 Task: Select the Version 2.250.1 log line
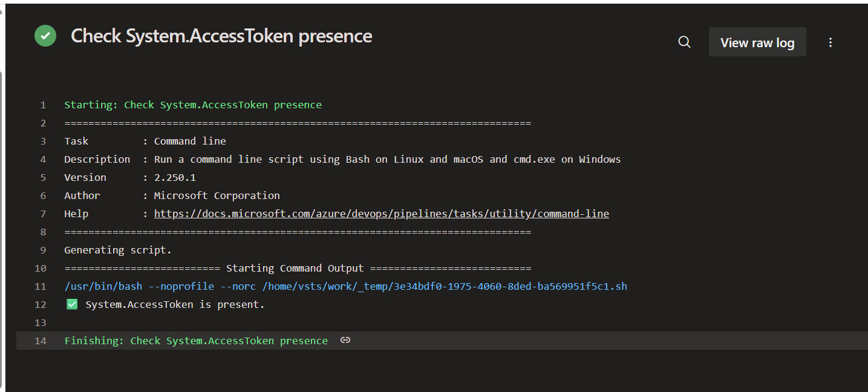pyautogui.click(x=130, y=177)
